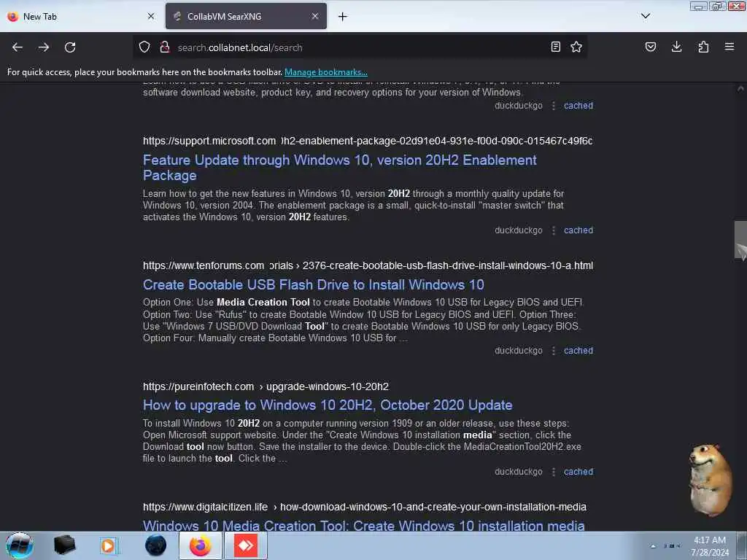Open How to upgrade to Windows 10 20H2 result
This screenshot has width=747, height=560.
tap(328, 405)
